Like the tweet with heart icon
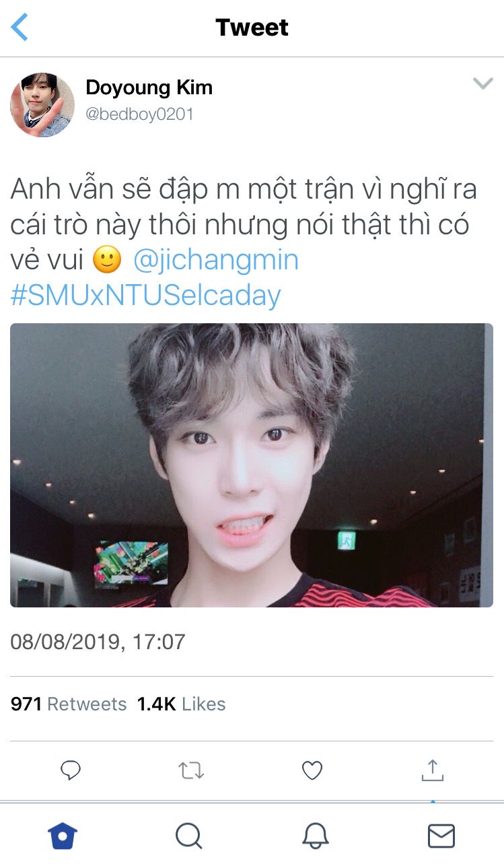Screen dimensions: 504x868 pos(312,770)
